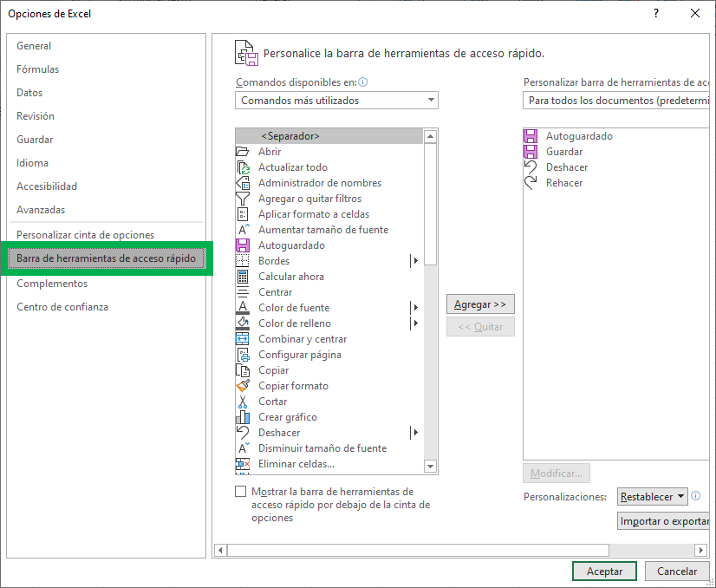
Task: Open the Restablecer dropdown
Action: (653, 497)
